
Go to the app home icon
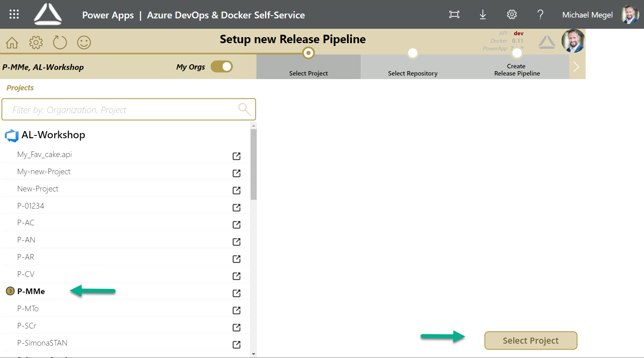(12, 42)
